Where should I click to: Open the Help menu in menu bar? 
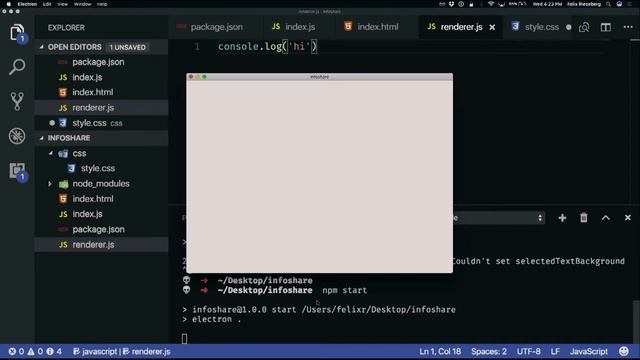102,4
